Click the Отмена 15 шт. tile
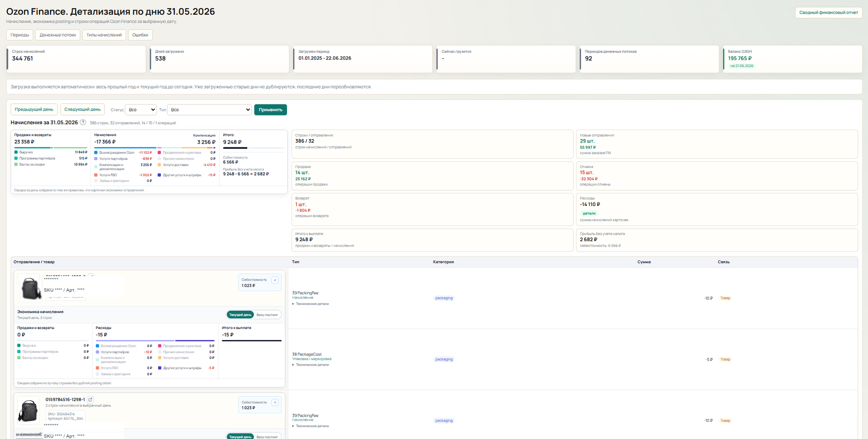868x439 pixels. 717,176
